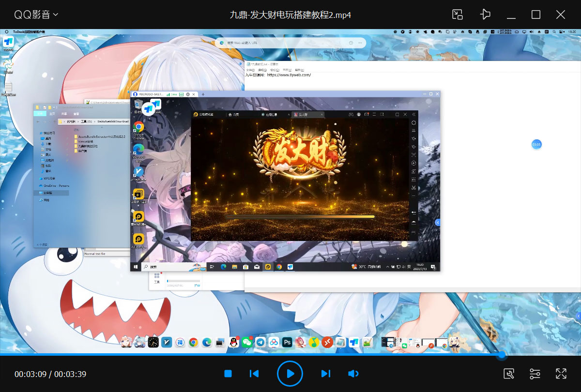
Task: Click the play button in QQ影音
Action: pos(290,374)
